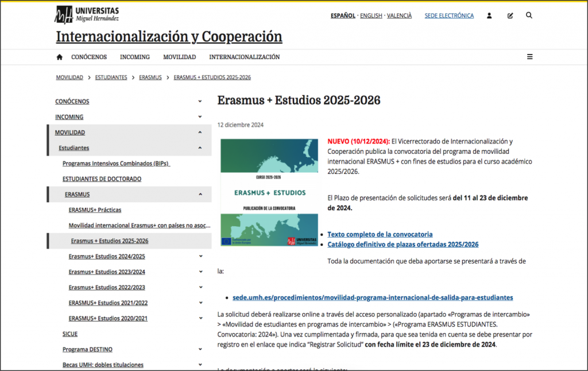Screen dimensions: 588x371
Task: Go to MOVILIDAD breadcrumb
Action: click(69, 78)
